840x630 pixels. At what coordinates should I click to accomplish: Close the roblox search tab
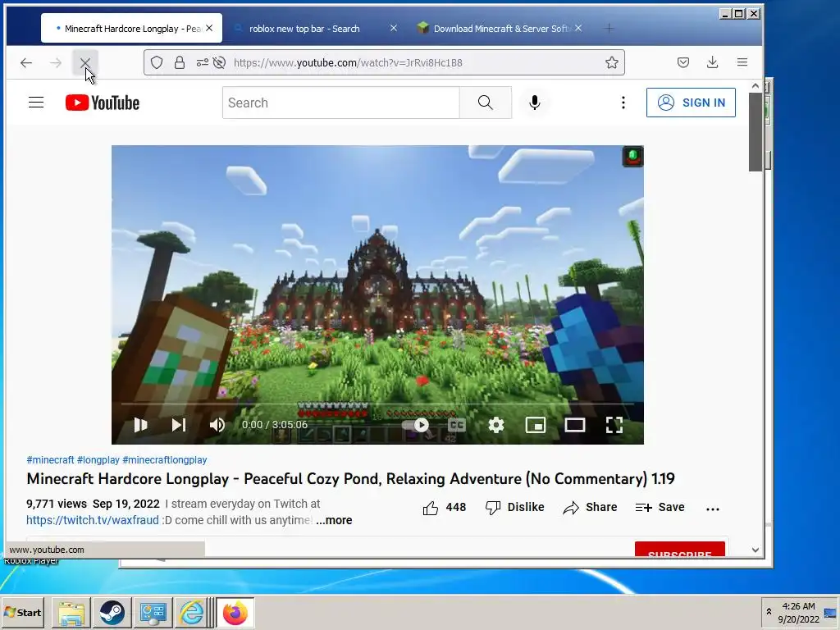[x=394, y=28]
